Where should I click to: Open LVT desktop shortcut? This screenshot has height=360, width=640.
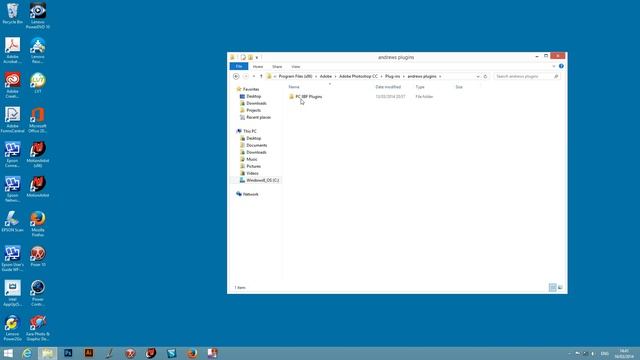coord(38,83)
